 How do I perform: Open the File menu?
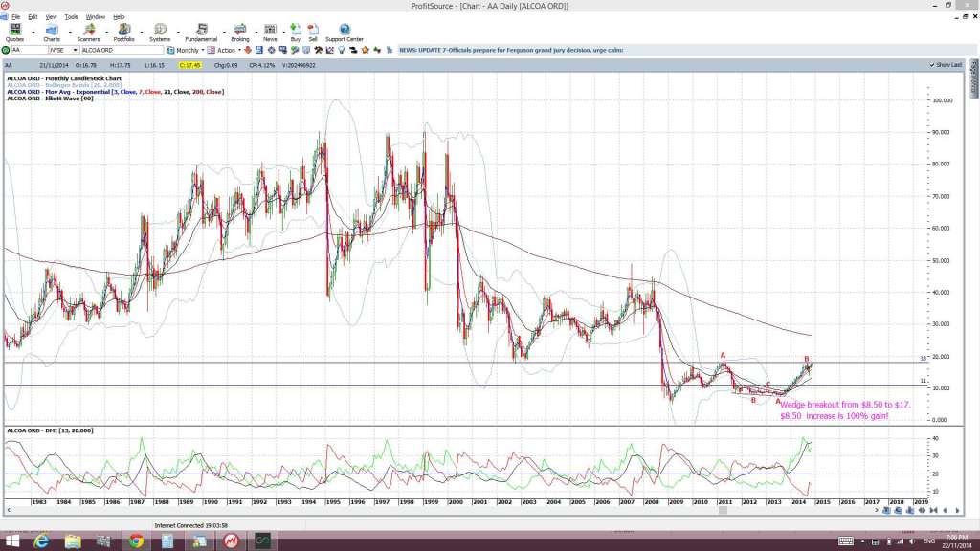15,17
